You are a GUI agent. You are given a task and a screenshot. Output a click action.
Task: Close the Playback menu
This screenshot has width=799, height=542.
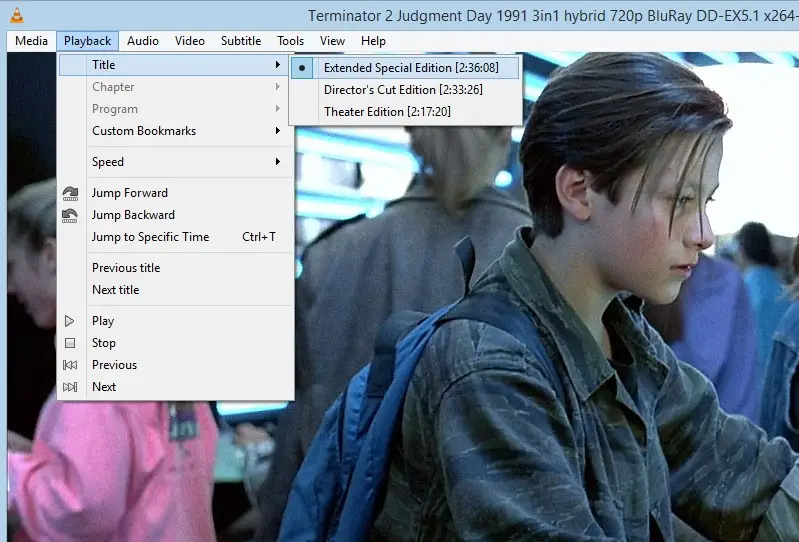(x=88, y=41)
